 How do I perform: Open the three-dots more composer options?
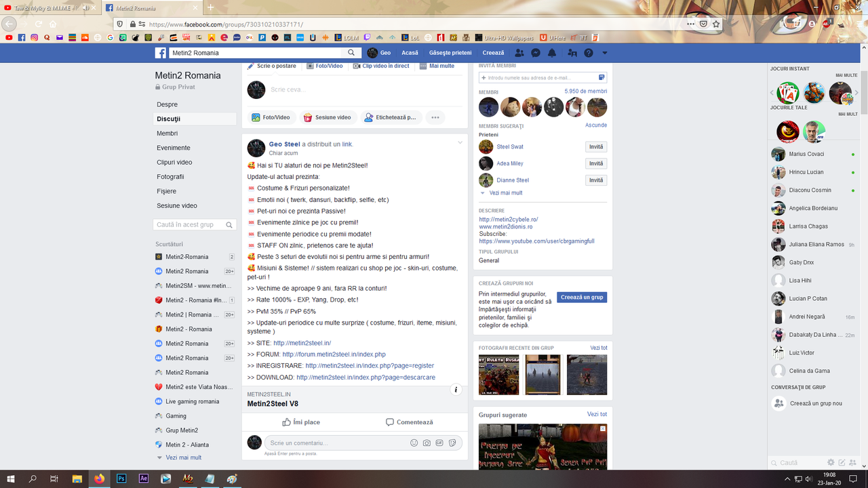coord(435,117)
